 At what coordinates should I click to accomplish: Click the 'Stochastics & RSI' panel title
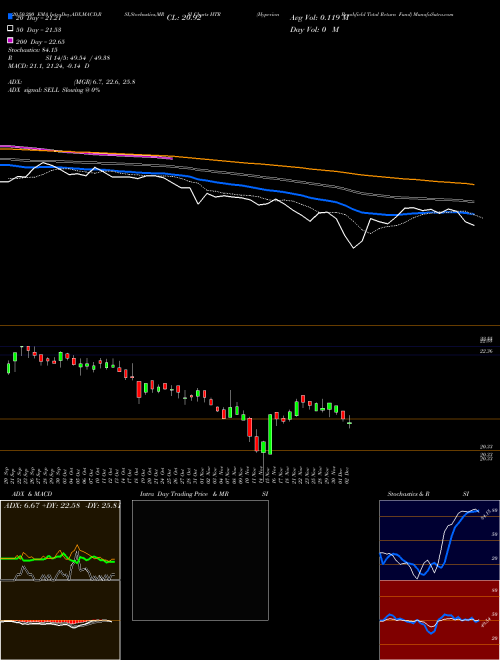[x=428, y=494]
